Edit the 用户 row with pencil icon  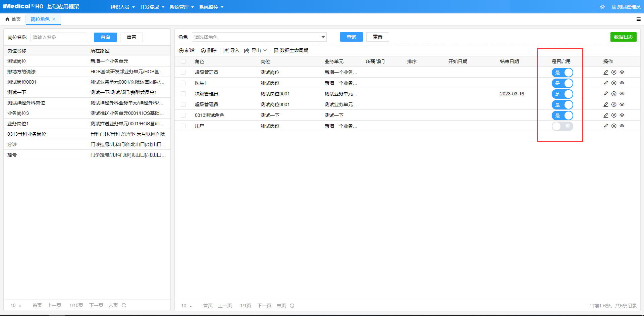coord(606,126)
